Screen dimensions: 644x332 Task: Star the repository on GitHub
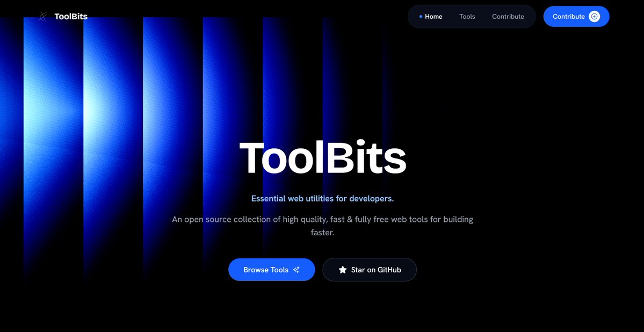(x=370, y=270)
